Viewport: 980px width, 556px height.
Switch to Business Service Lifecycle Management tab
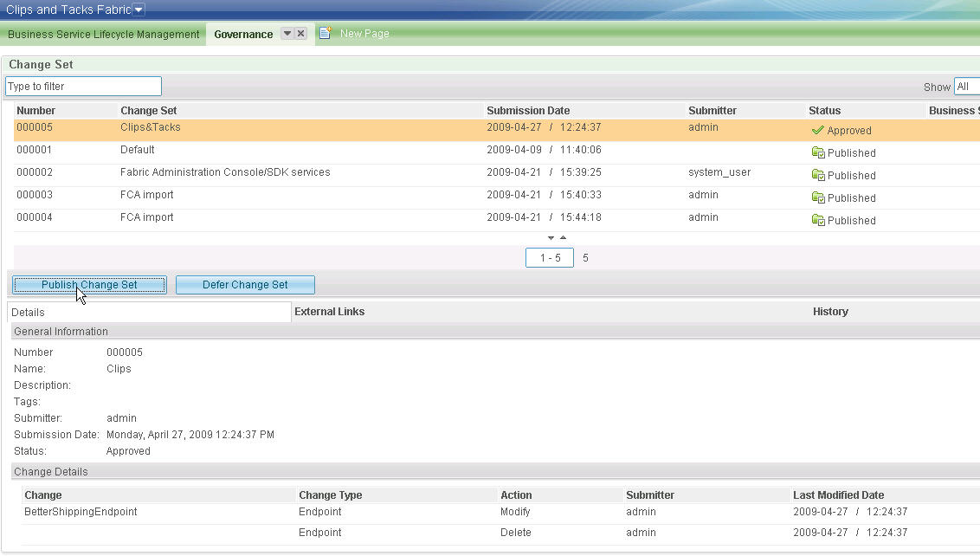(104, 35)
